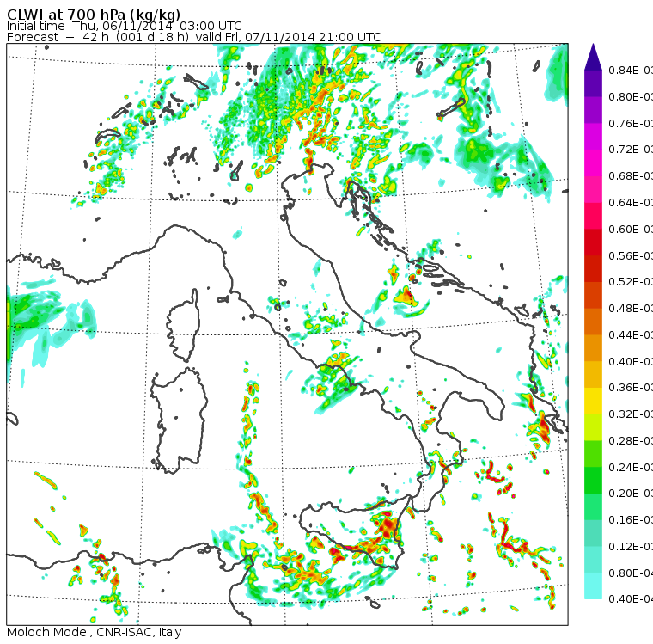Click the 0.84E-03 legend label
The image size is (653, 644).
[x=631, y=70]
